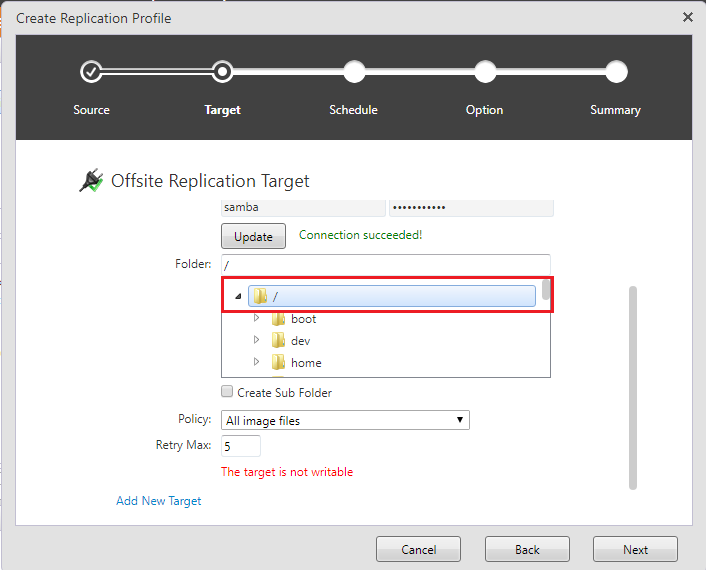
Task: Click the Option step circle
Action: [x=485, y=72]
